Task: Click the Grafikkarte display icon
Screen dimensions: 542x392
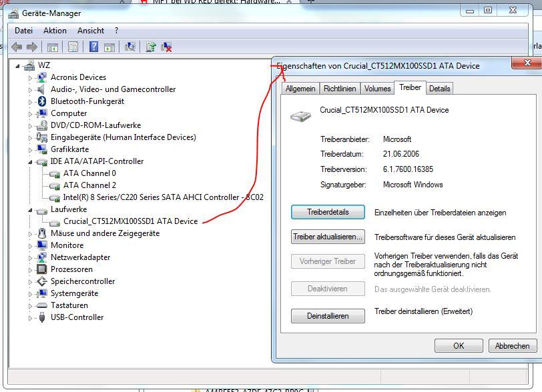Action: pos(42,149)
